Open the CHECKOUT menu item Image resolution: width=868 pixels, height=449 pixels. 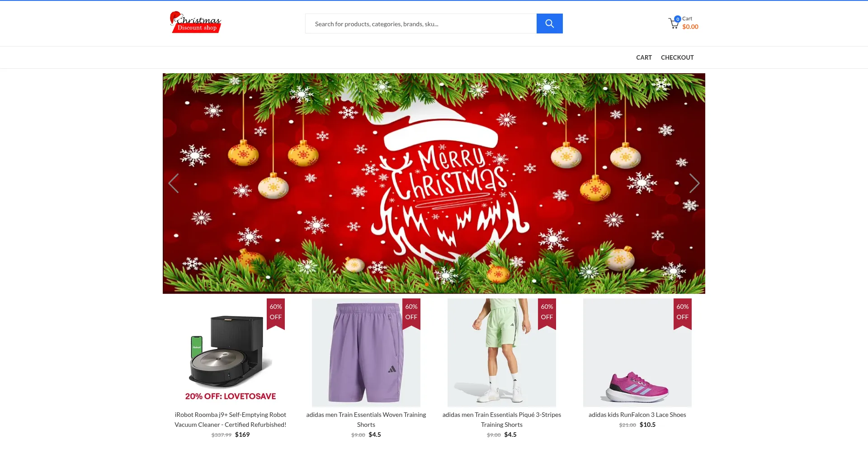(x=677, y=57)
